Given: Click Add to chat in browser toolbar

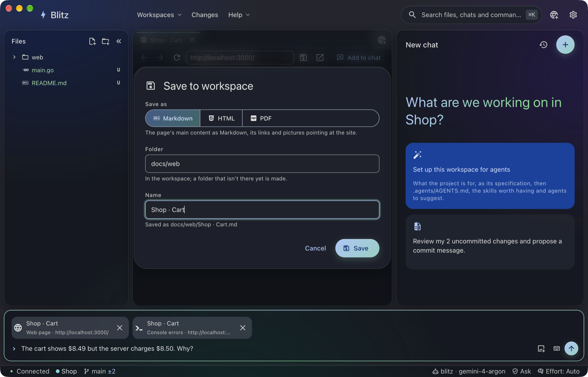Looking at the screenshot, I should coord(359,58).
